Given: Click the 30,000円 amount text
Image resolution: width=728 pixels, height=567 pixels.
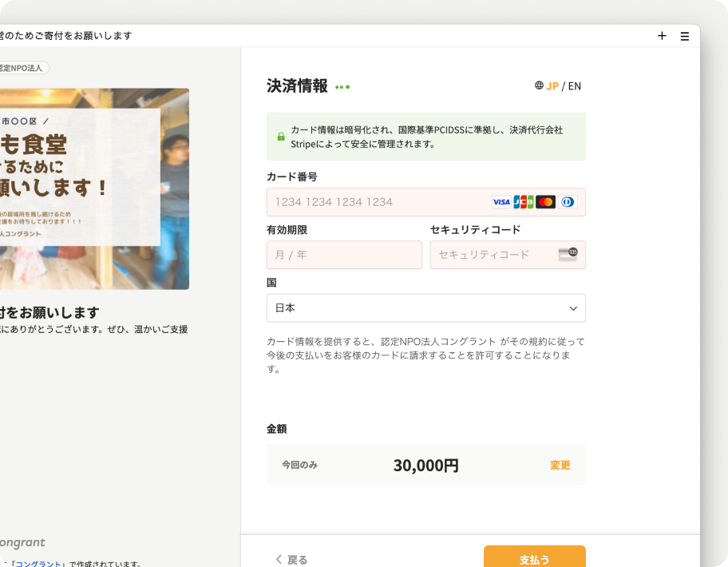Looking at the screenshot, I should pos(425,465).
